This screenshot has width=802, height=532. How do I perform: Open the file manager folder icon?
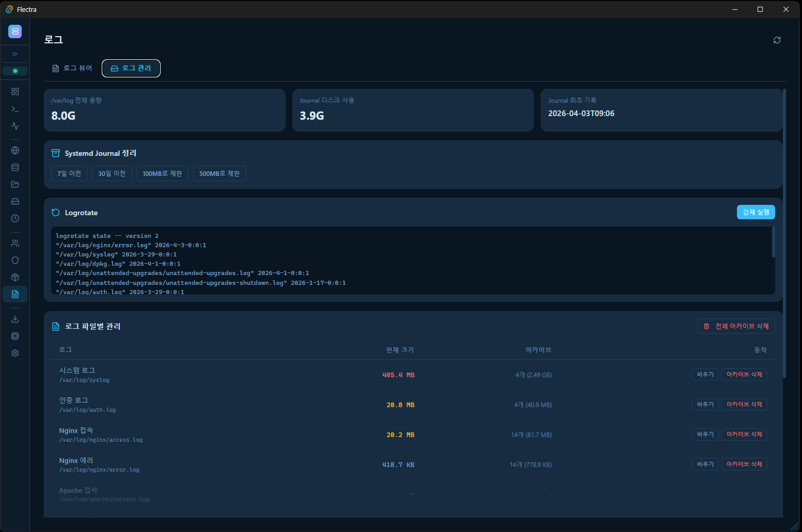(x=15, y=184)
